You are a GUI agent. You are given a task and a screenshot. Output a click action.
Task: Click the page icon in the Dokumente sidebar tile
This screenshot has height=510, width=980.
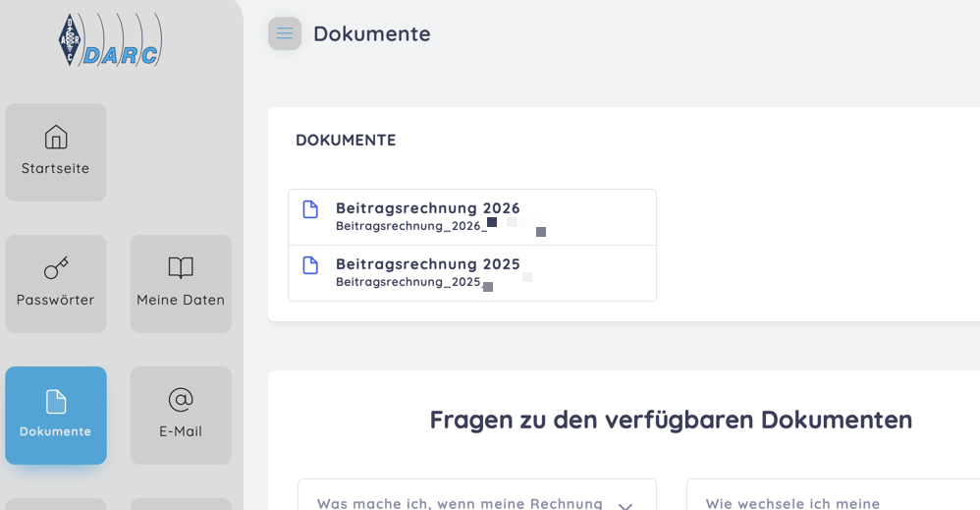point(56,401)
